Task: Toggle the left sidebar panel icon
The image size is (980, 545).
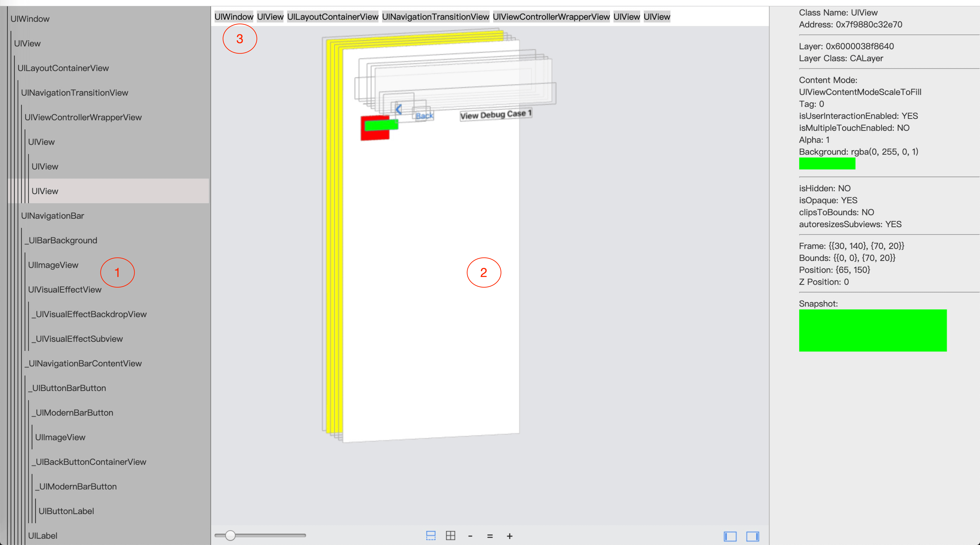Action: pos(730,536)
